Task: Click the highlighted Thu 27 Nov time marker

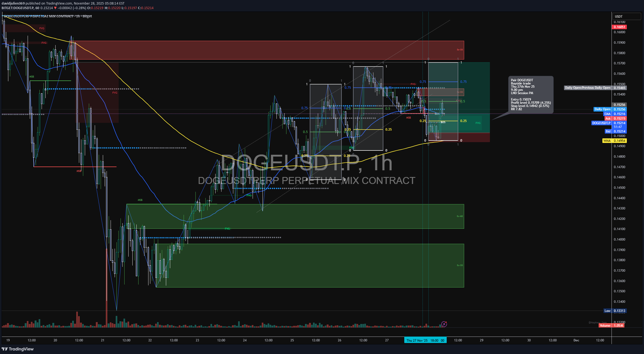Action: pyautogui.click(x=425, y=340)
